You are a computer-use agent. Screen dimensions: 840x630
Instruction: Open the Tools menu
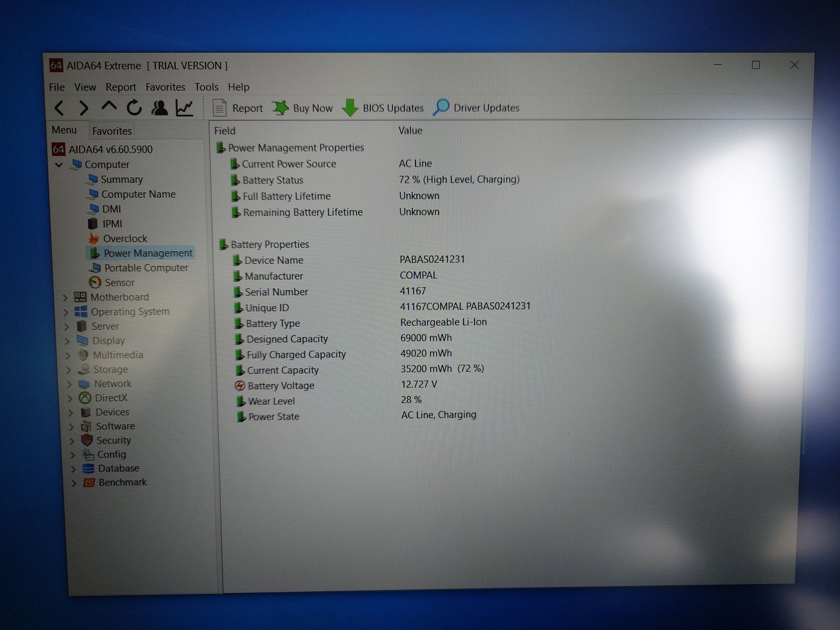coord(206,87)
